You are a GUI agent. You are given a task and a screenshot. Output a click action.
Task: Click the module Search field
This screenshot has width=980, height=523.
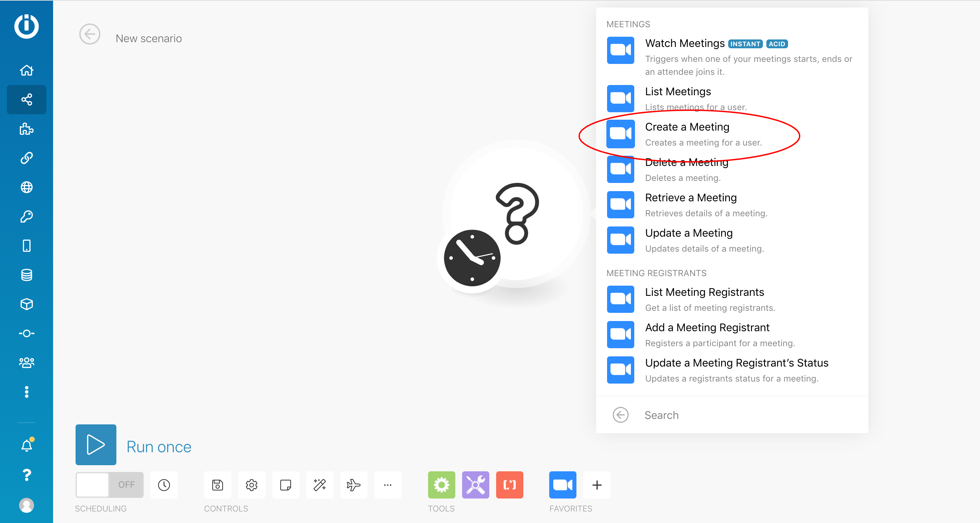746,415
